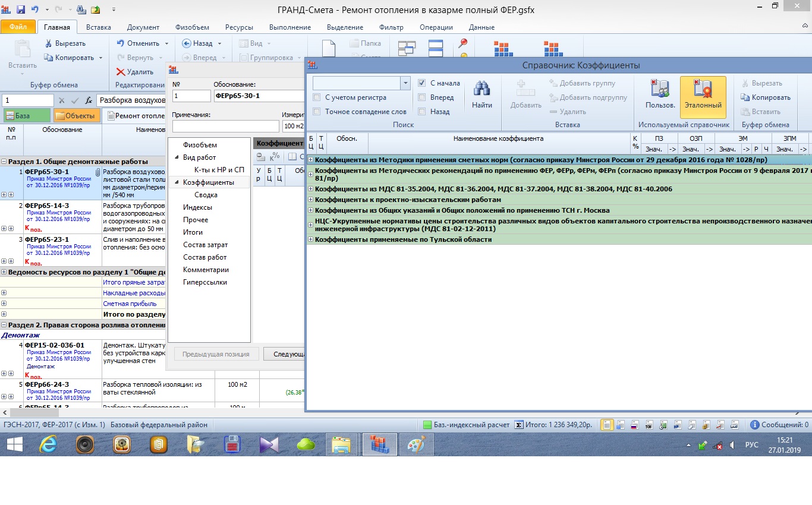Open the Фильтр ribbon tab
This screenshot has height=505, width=812.
coord(391,27)
